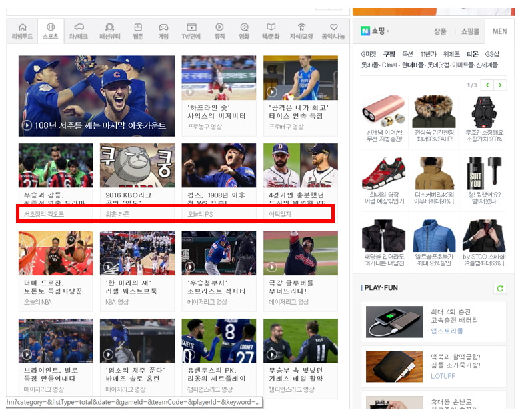Open the 앱스토리몰 link
The image size is (520, 420).
click(x=447, y=331)
